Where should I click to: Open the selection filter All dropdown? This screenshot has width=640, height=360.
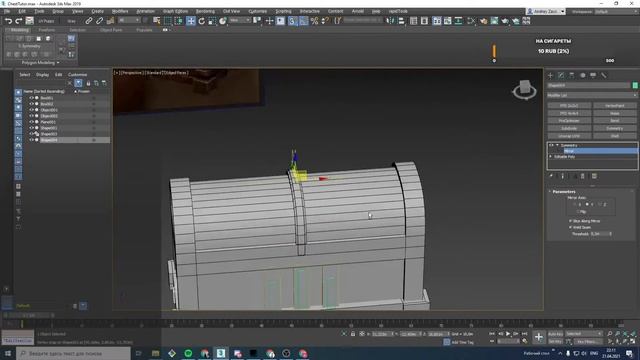point(128,20)
